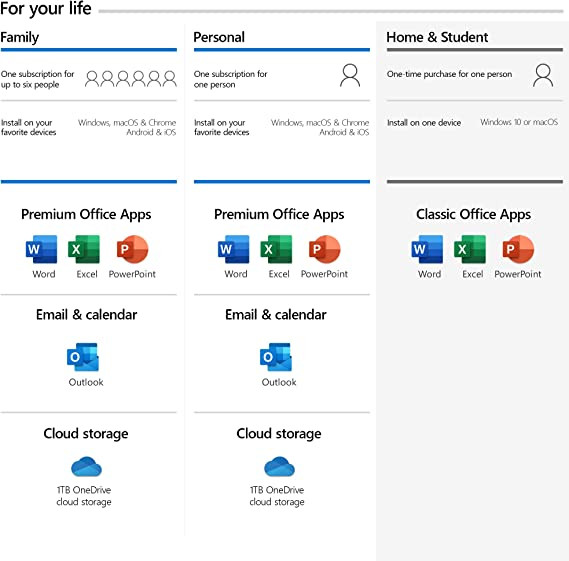Screen dimensions: 569x561
Task: Click the Outlook icon under Family plan
Action: tap(83, 357)
